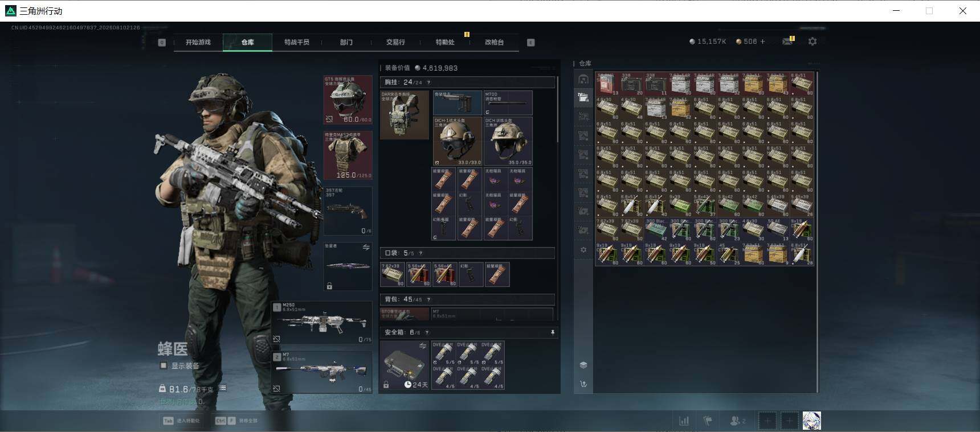The width and height of the screenshot is (980, 432).
Task: Click the 胸挂 24/24 section header
Action: [x=467, y=83]
